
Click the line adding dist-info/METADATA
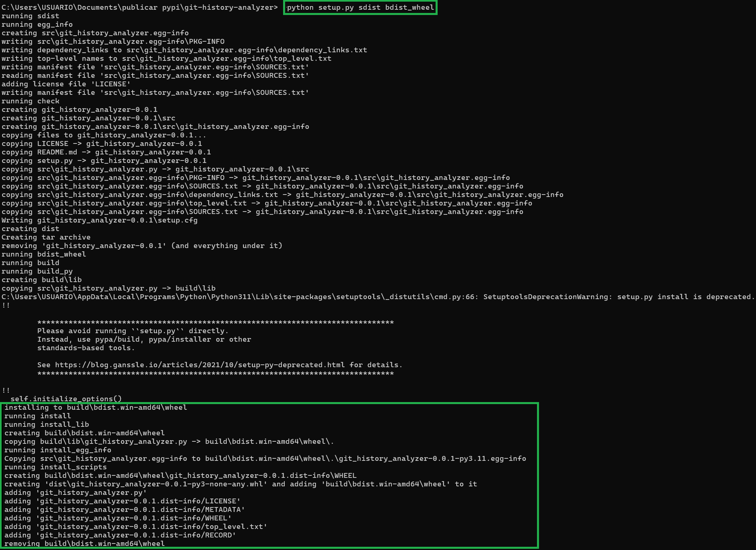pos(125,509)
